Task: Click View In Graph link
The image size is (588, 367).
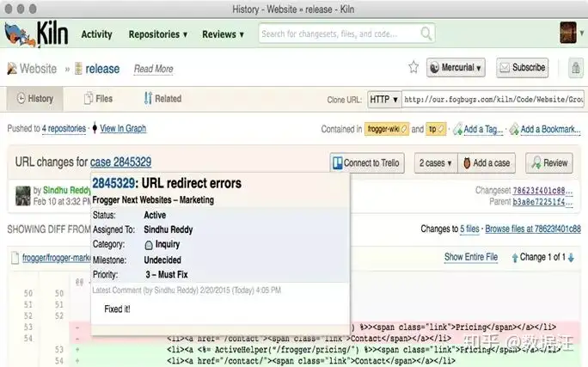Action: pos(123,129)
